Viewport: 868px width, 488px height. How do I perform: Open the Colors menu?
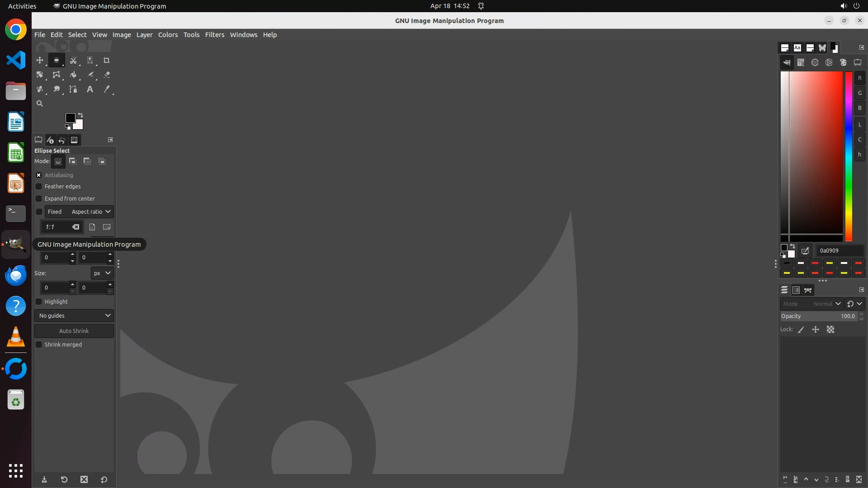click(168, 35)
